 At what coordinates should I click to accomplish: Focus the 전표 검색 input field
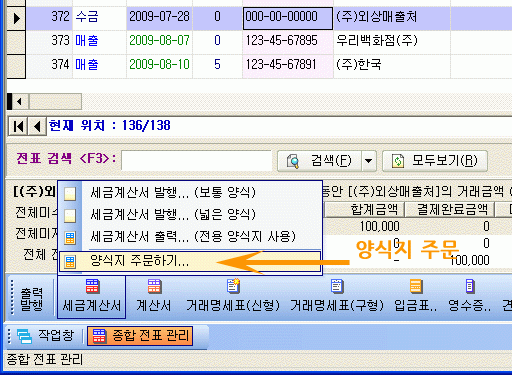pos(196,161)
